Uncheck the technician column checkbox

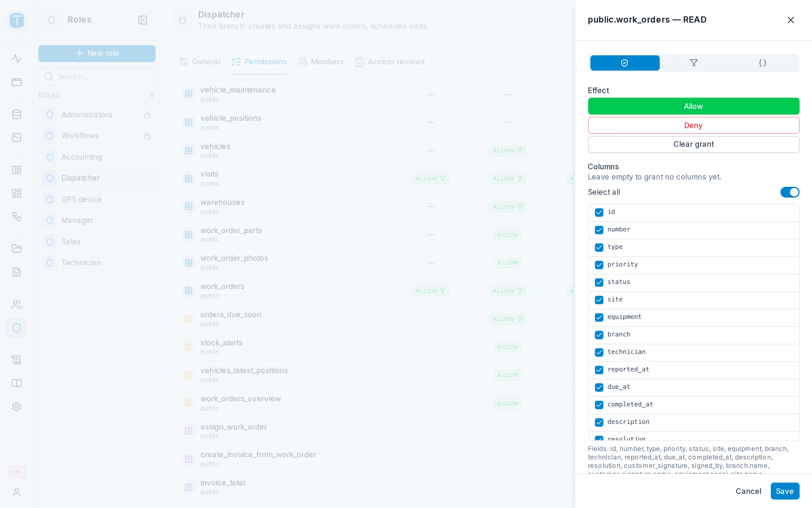(599, 352)
